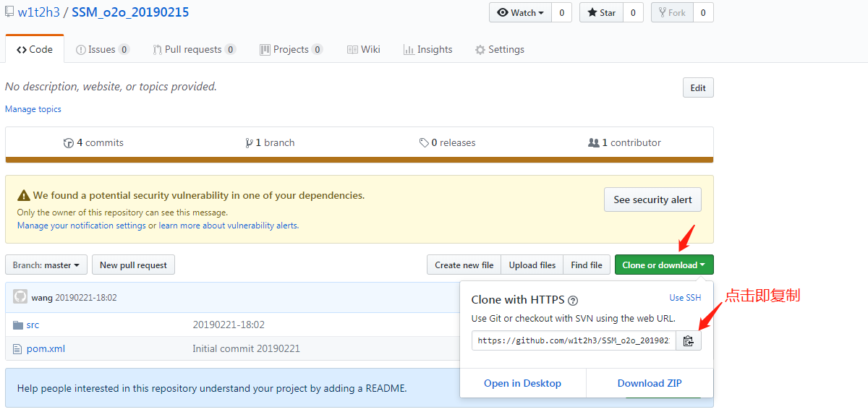The image size is (868, 412).
Task: Click the security alert warning triangle icon
Action: (x=24, y=195)
